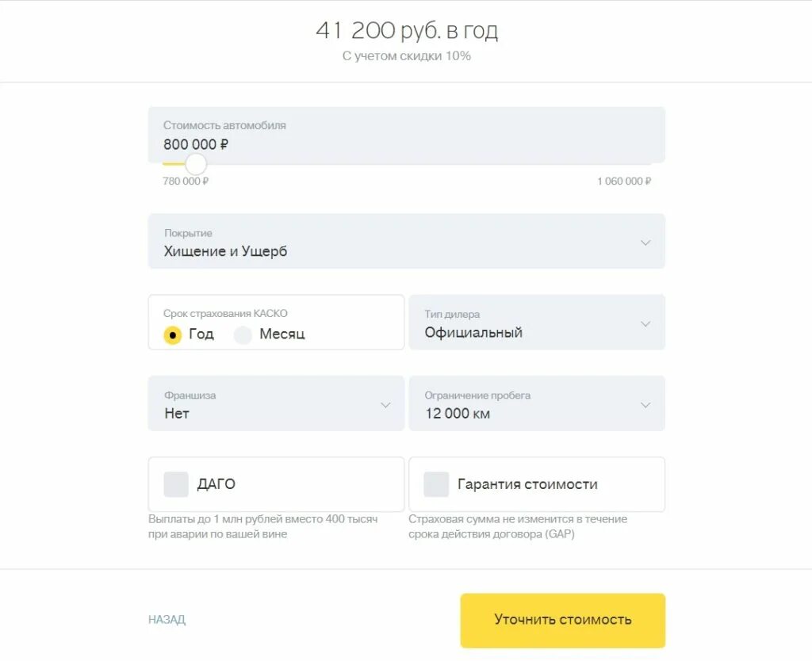This screenshot has height=661, width=812.
Task: Open the Франшиза dropdown
Action: [x=275, y=403]
